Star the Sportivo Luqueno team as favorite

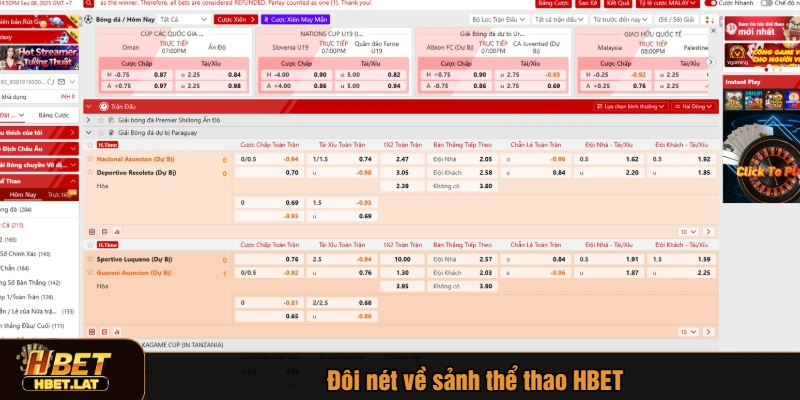[x=90, y=259]
